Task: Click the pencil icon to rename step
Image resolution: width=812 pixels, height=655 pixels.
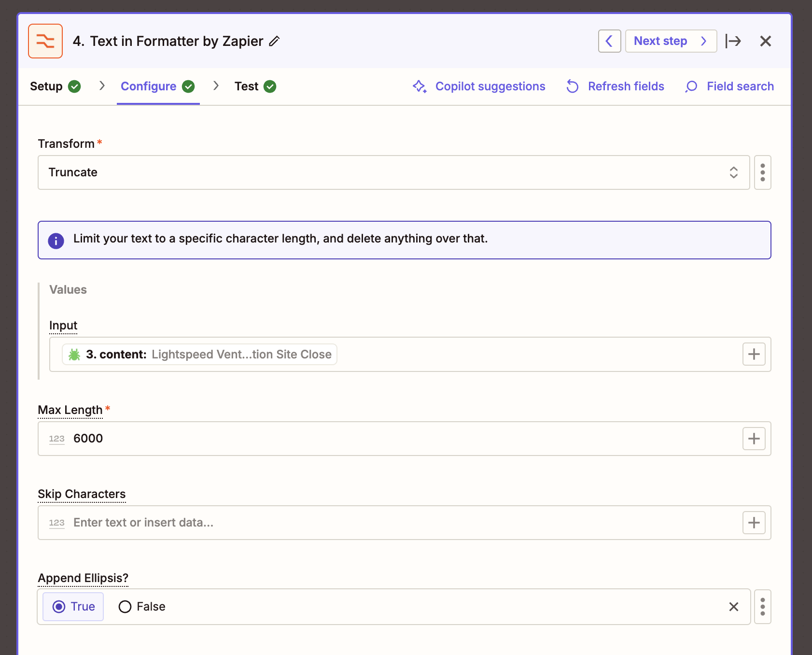Action: 274,41
